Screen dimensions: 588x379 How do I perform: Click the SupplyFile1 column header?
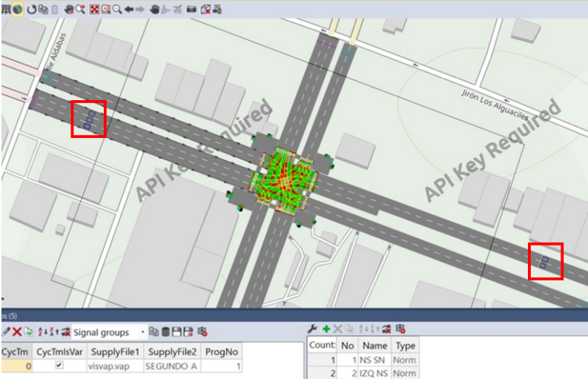[x=115, y=351]
